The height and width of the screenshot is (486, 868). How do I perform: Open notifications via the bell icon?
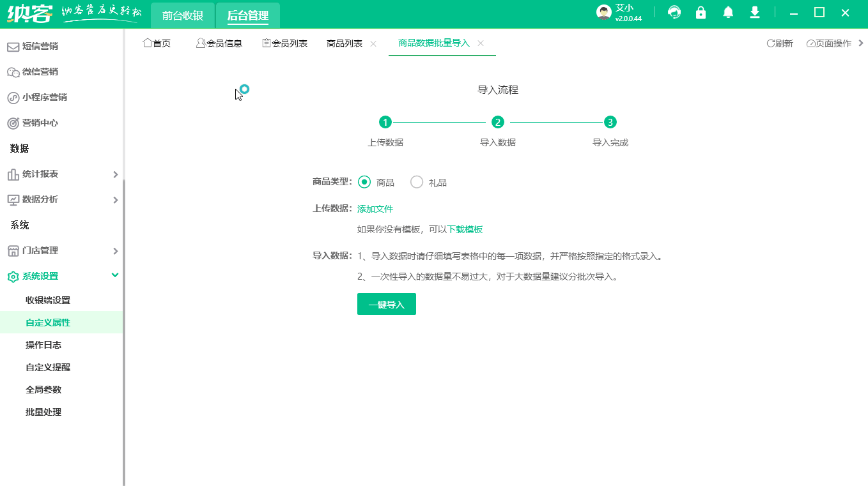point(727,13)
